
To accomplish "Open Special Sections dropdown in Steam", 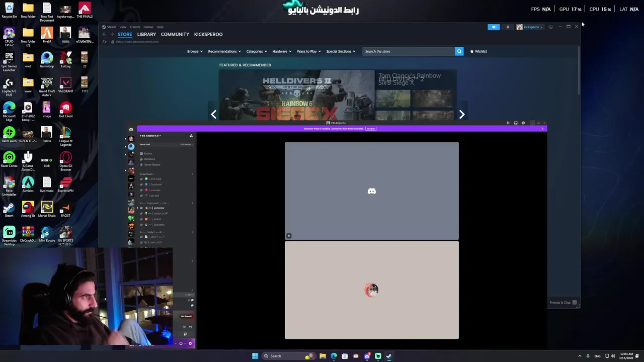I will pyautogui.click(x=341, y=51).
